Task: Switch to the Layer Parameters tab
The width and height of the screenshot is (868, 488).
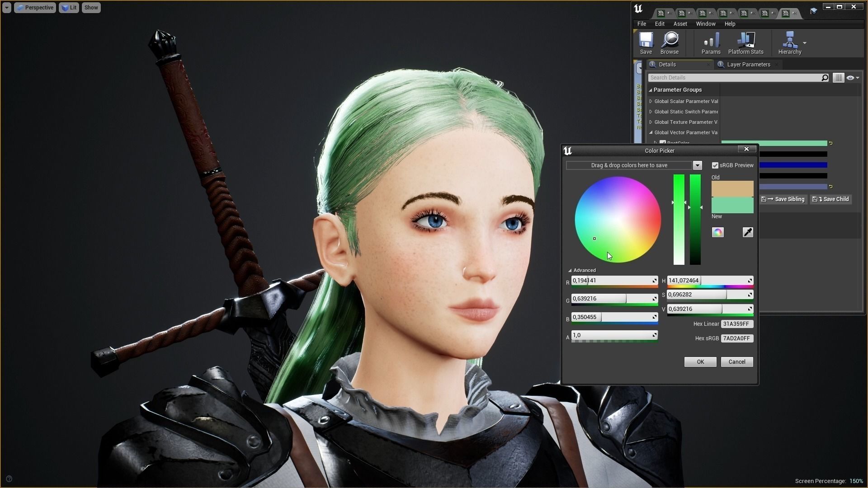Action: click(x=748, y=65)
